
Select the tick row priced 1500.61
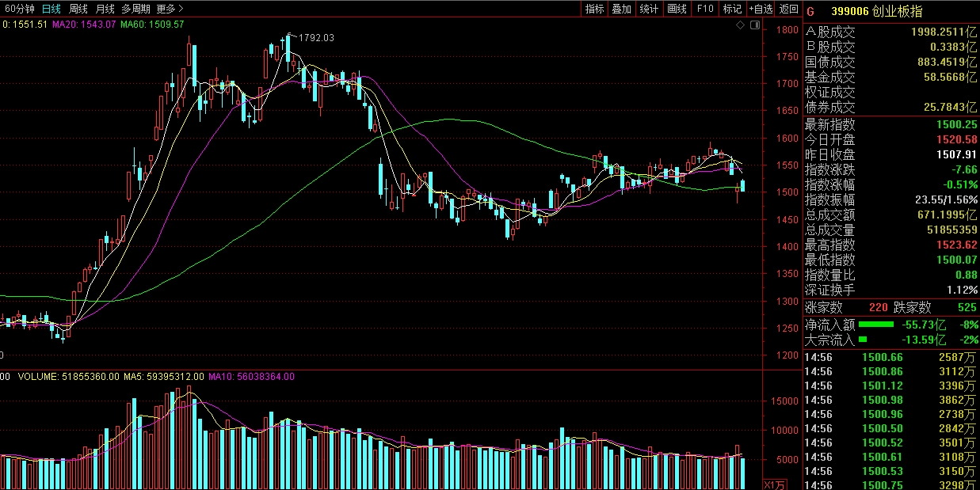(x=891, y=457)
